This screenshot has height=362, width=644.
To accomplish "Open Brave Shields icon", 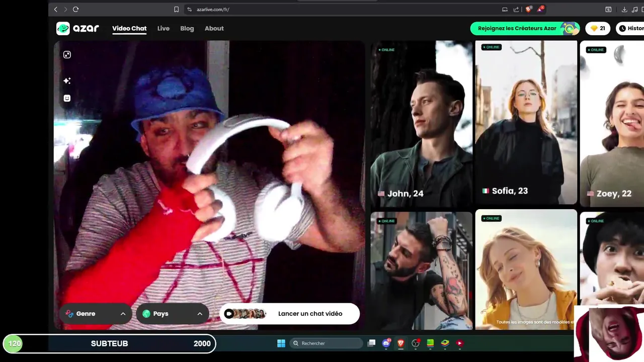I will point(528,9).
